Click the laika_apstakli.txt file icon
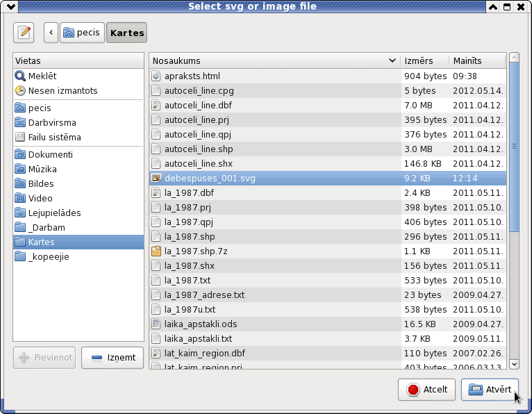This screenshot has height=414, width=532. pos(156,339)
